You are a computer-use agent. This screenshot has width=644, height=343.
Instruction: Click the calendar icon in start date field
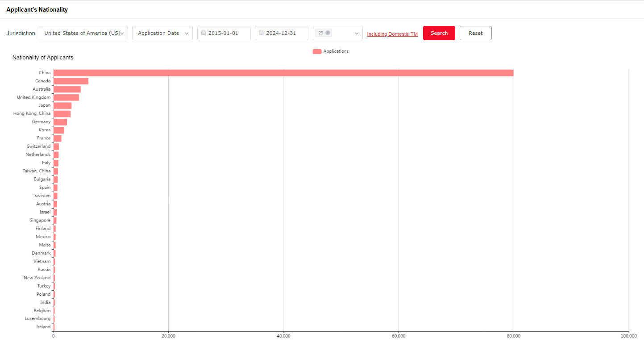coord(204,33)
